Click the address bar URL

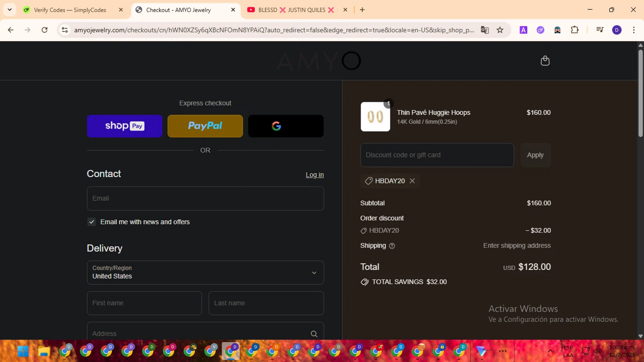(x=274, y=30)
